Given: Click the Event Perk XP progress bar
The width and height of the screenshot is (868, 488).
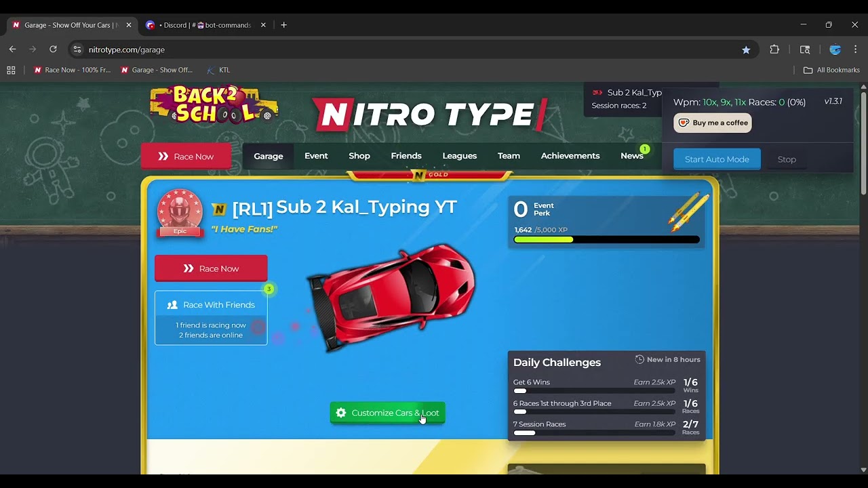Looking at the screenshot, I should click(x=606, y=239).
